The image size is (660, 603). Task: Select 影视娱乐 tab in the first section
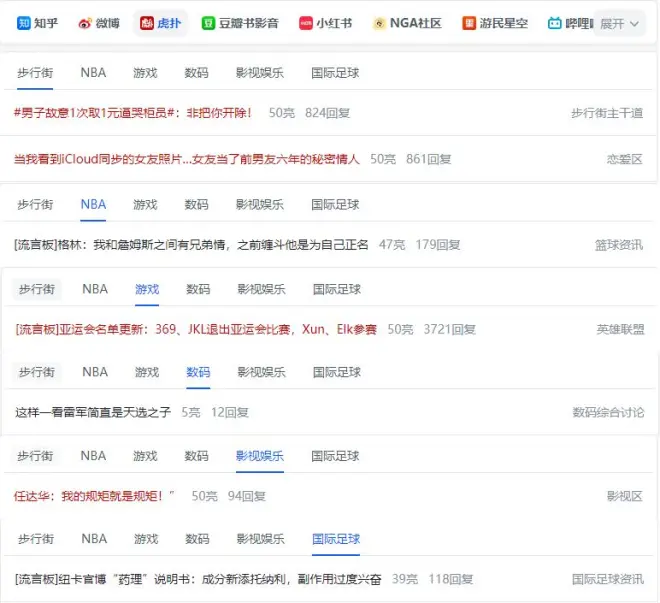click(x=259, y=73)
